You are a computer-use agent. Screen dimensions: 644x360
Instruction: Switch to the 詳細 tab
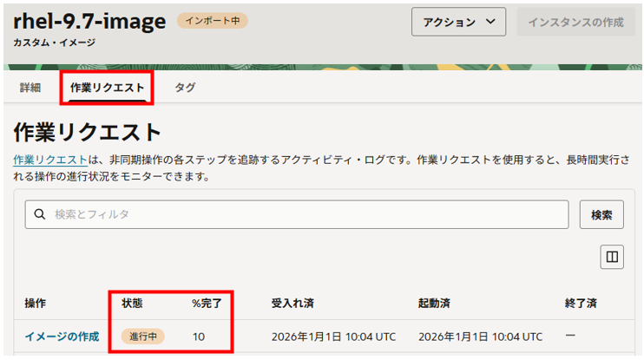[30, 88]
